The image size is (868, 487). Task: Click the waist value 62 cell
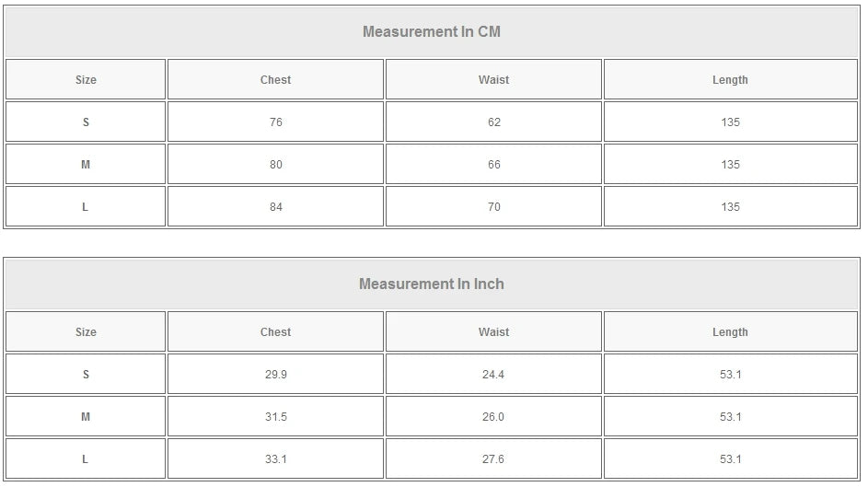coord(493,122)
